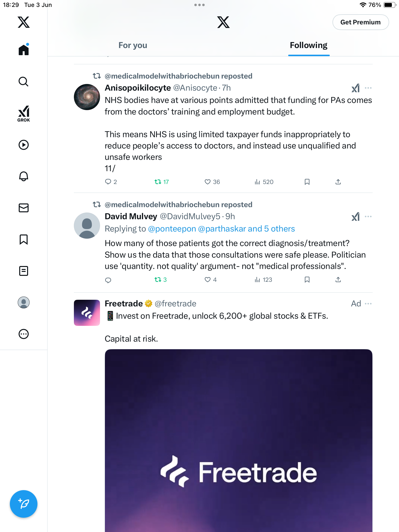Open Grok from the sidebar
Viewport: 399px width, 532px height.
[x=24, y=114]
